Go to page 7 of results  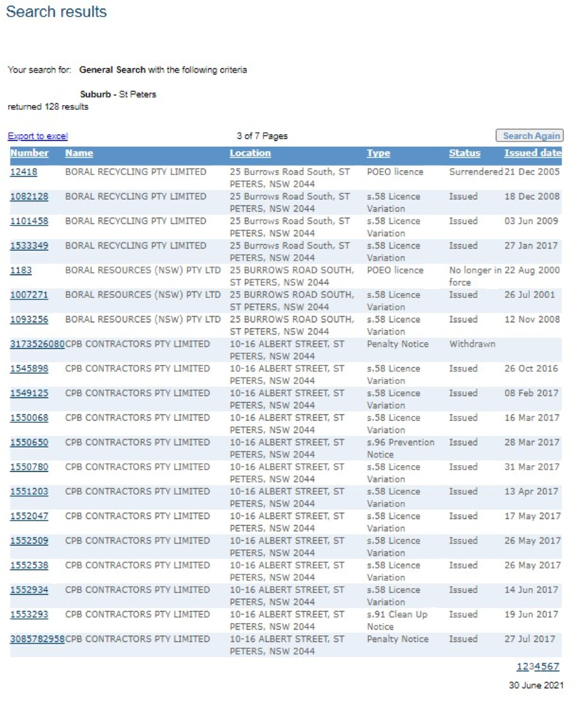pyautogui.click(x=557, y=667)
